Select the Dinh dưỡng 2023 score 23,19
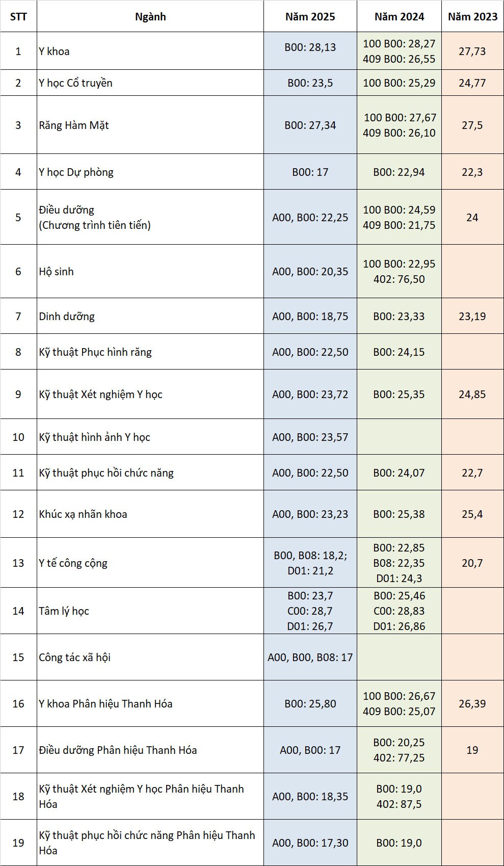504x866 pixels. [472, 316]
